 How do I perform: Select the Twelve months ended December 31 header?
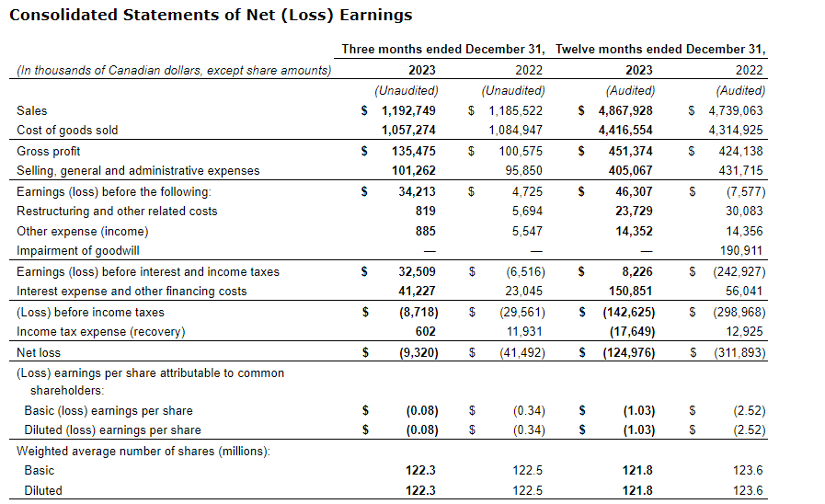660,49
